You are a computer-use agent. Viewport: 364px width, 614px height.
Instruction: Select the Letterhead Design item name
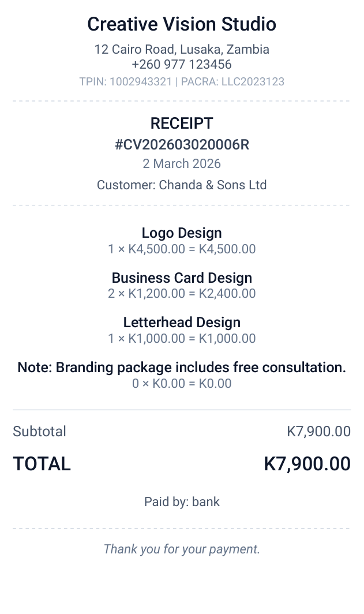pyautogui.click(x=182, y=323)
